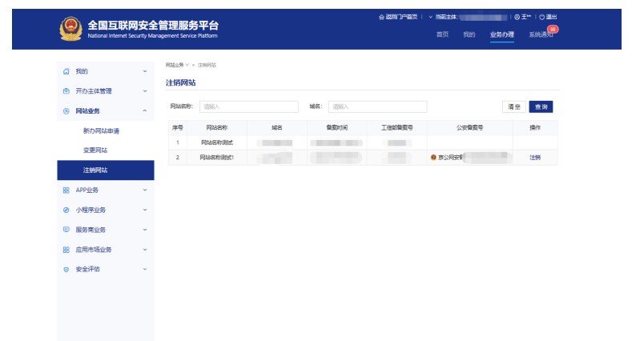The image size is (644, 341).
Task: Click the 开办主体管理 sidebar icon
Action: pyautogui.click(x=66, y=91)
